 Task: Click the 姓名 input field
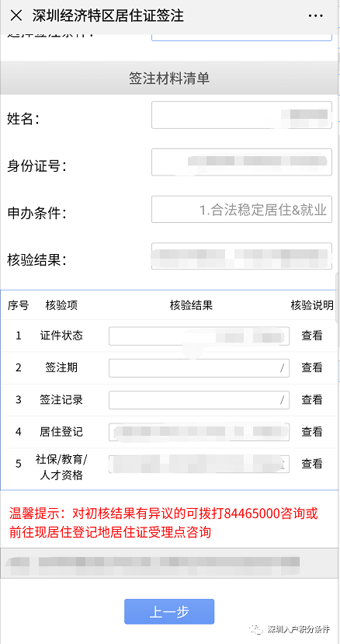tap(241, 115)
